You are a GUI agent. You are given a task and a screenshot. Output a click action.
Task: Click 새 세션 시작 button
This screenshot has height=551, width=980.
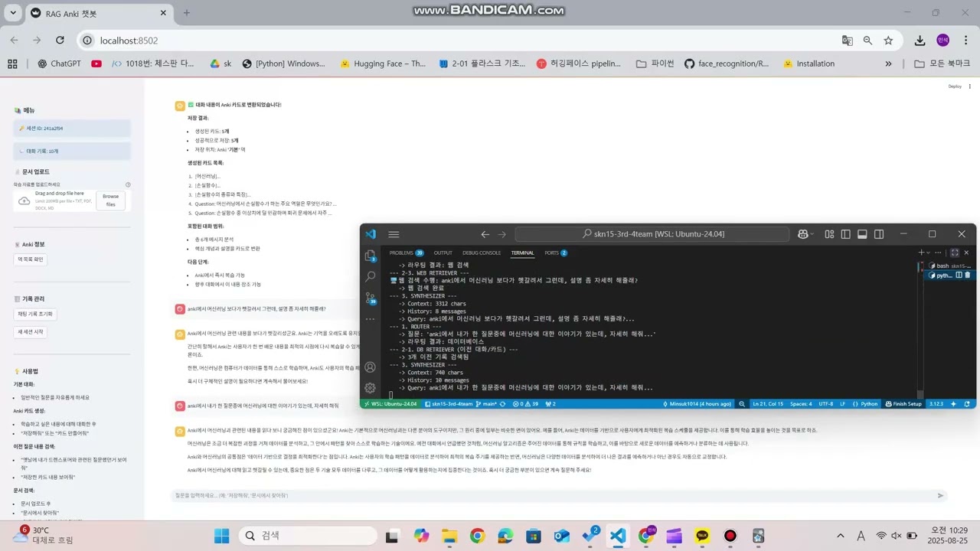click(31, 332)
